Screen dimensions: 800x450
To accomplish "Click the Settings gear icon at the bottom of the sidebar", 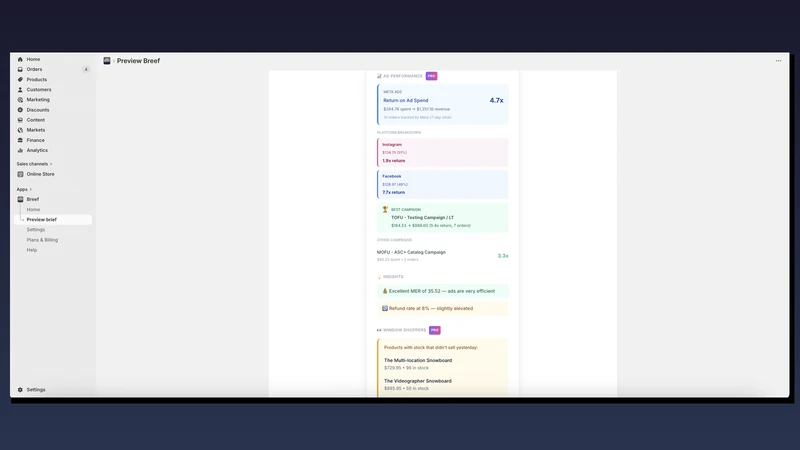I will coord(20,390).
